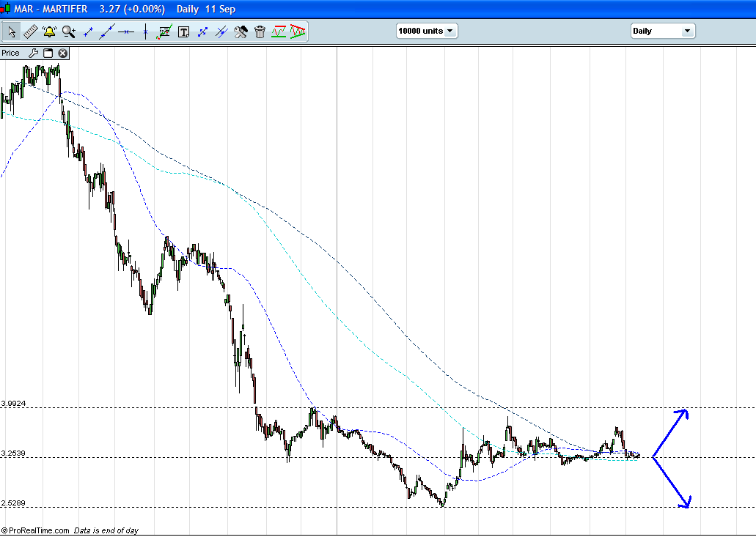Click the ProRealTime.com copyright text
The image size is (756, 537).
point(35,530)
